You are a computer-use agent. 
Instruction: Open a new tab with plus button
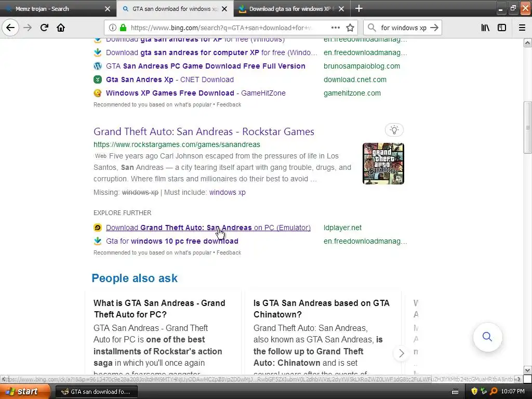(x=358, y=8)
